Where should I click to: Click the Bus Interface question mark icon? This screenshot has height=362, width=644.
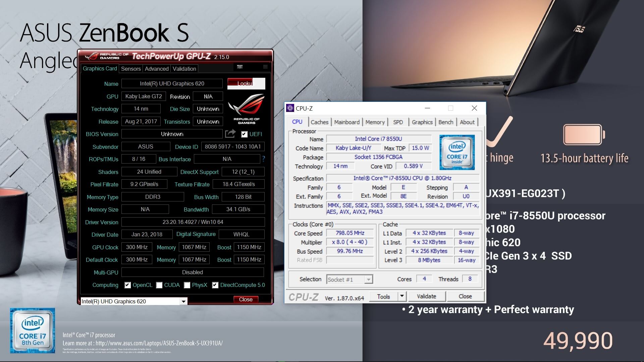coord(263,159)
